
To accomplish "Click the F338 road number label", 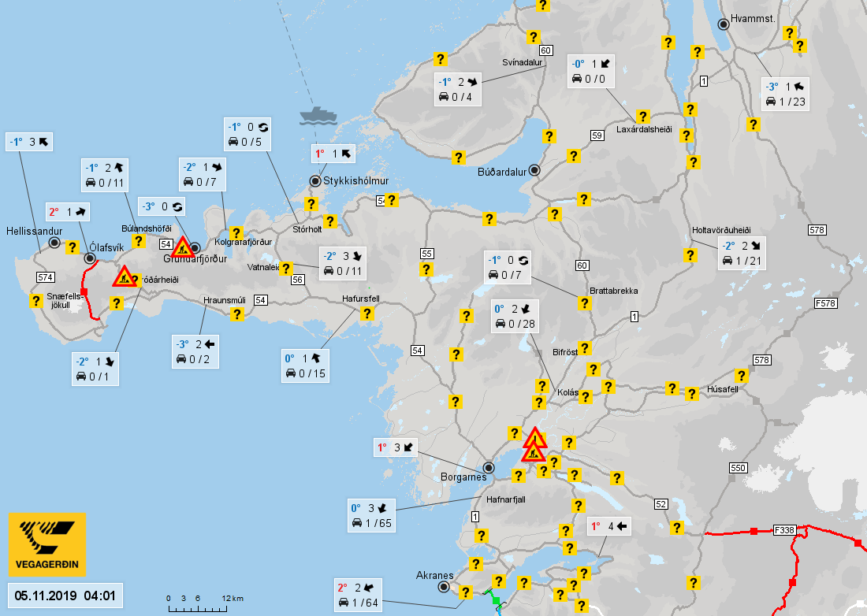I will tap(784, 530).
